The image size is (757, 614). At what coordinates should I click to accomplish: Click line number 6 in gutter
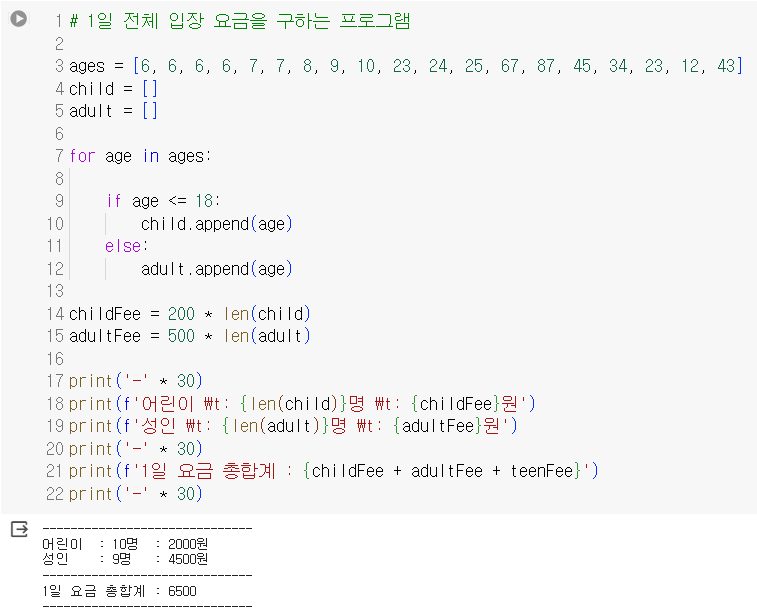tap(59, 133)
